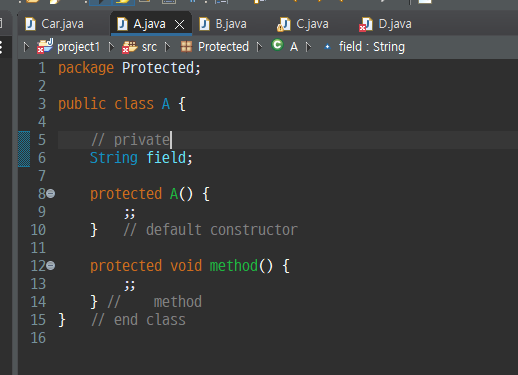The image size is (518, 375).
Task: Expand breadcrumb arrow before class A
Action: (259, 47)
